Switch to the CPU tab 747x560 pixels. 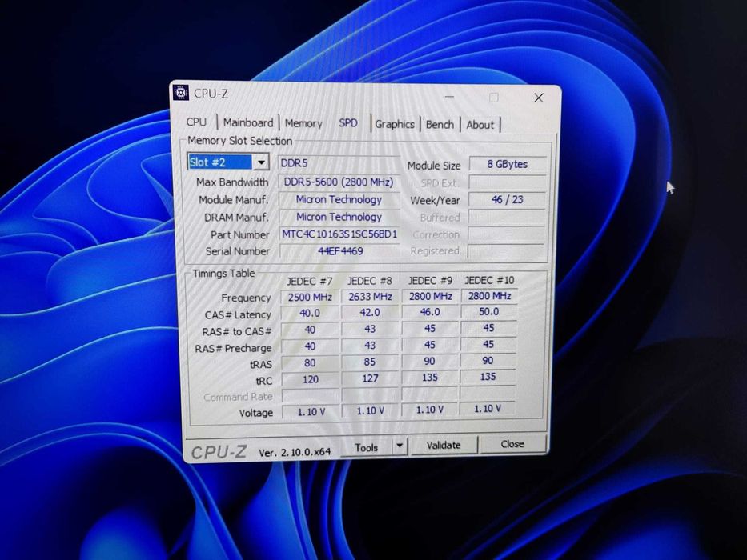point(196,122)
